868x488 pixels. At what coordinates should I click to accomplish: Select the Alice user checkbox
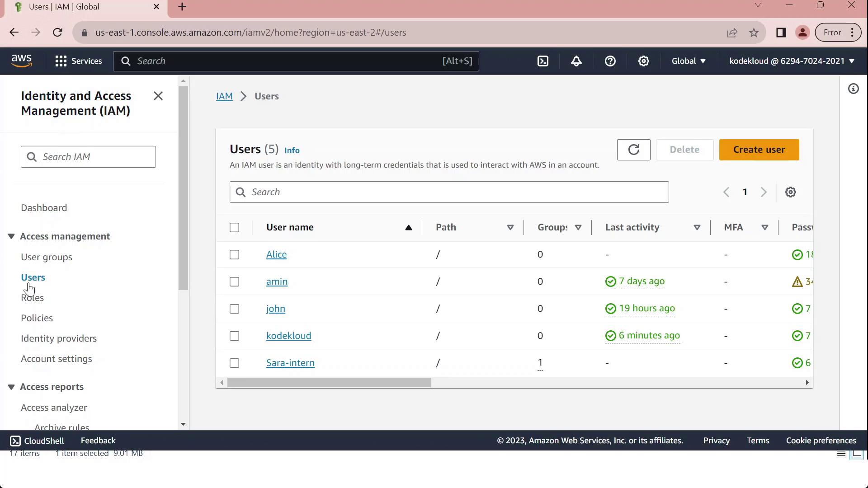(234, 255)
